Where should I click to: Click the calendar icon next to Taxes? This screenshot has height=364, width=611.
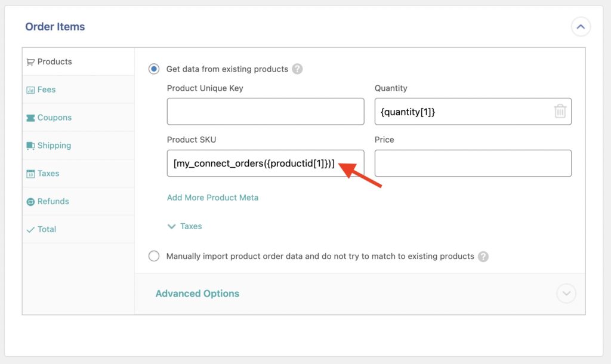point(32,173)
